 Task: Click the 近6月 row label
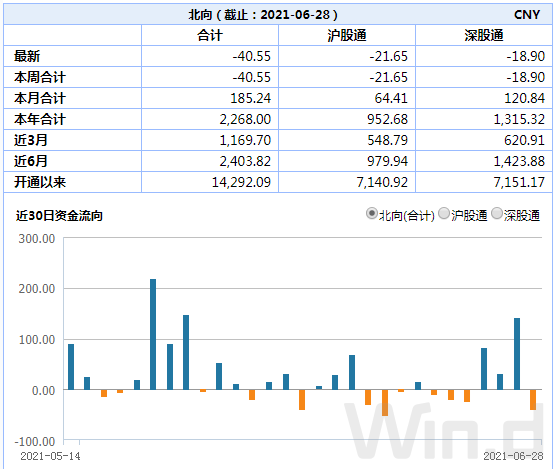31,161
